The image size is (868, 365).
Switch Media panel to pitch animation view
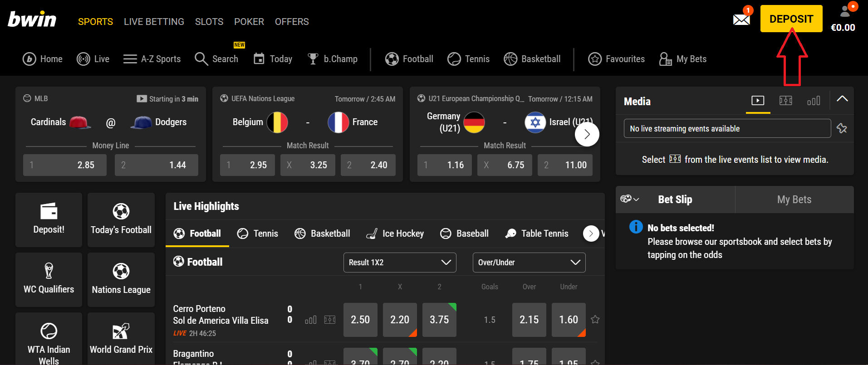pos(786,100)
